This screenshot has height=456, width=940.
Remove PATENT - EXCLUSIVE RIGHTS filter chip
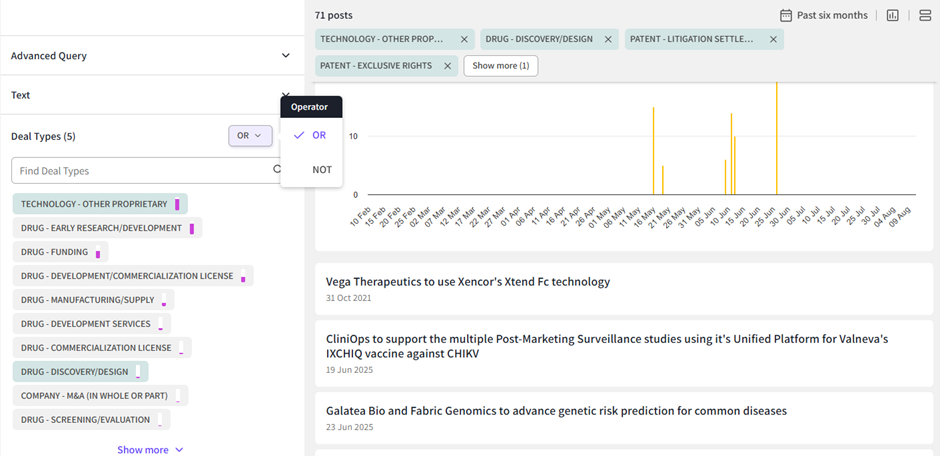tap(447, 66)
